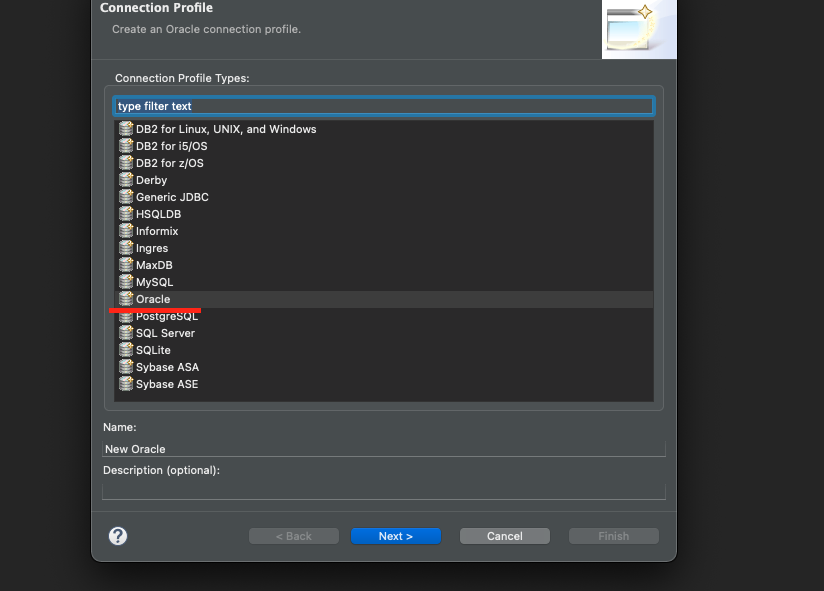Click the Generic JDBC database icon
Image resolution: width=824 pixels, height=591 pixels.
click(126, 197)
